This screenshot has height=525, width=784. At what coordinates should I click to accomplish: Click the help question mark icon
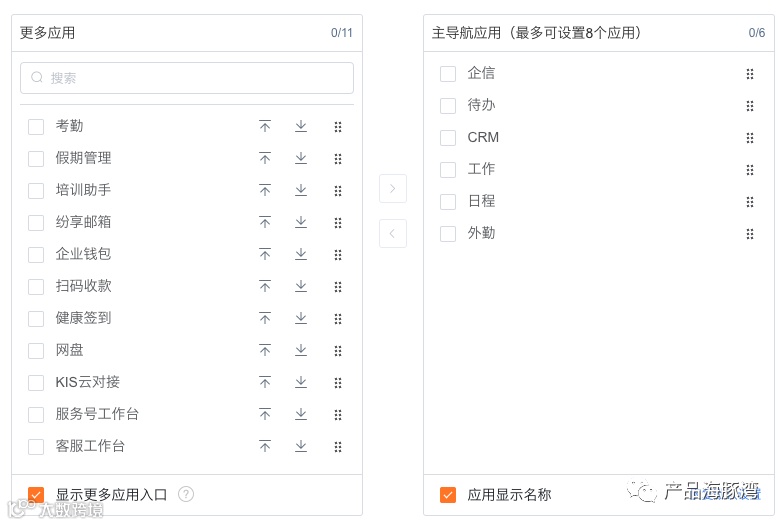coord(186,494)
